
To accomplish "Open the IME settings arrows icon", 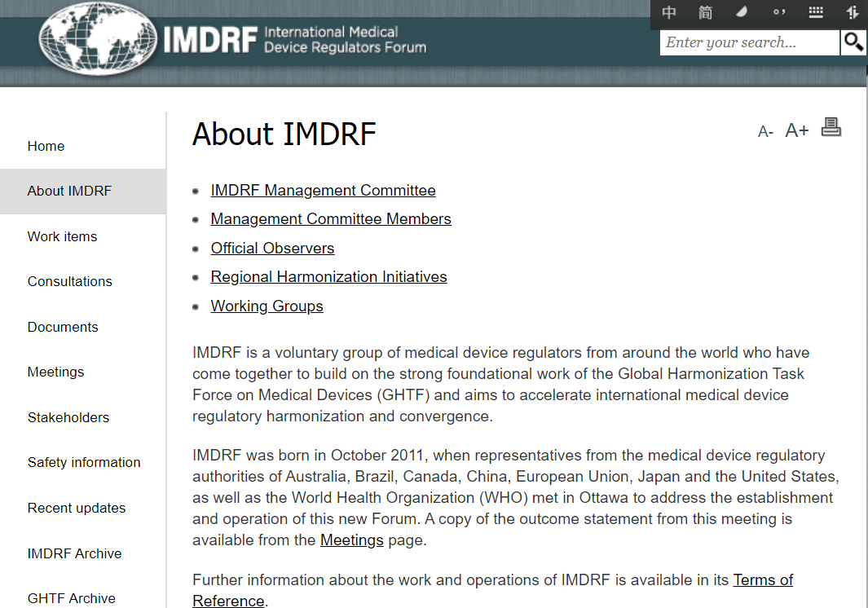I will click(853, 12).
